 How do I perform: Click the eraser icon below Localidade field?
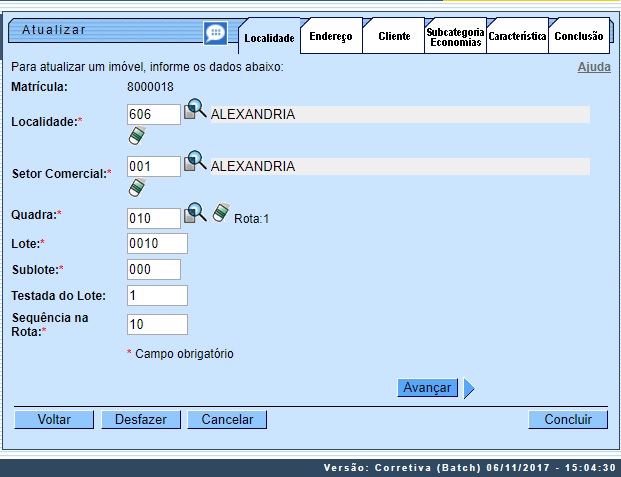137,136
